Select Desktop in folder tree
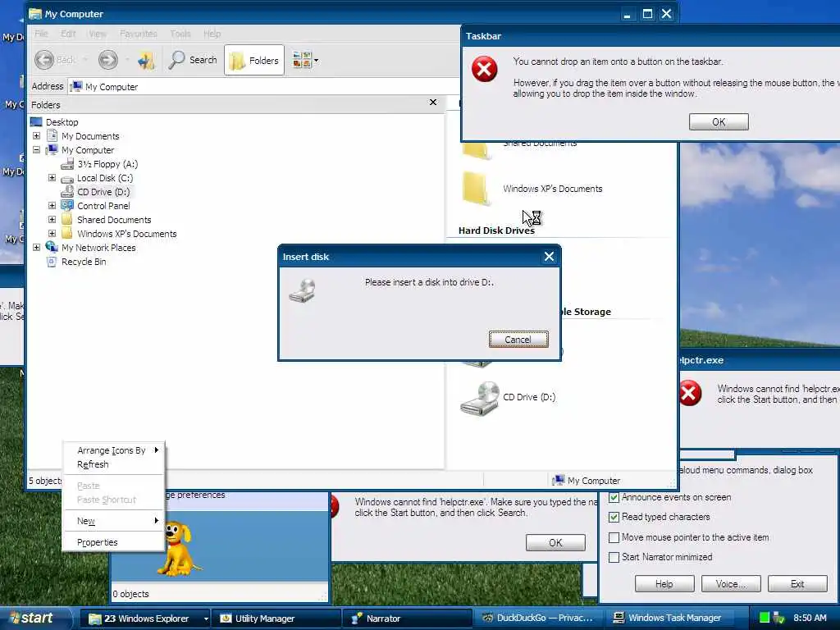840x630 pixels. click(62, 122)
